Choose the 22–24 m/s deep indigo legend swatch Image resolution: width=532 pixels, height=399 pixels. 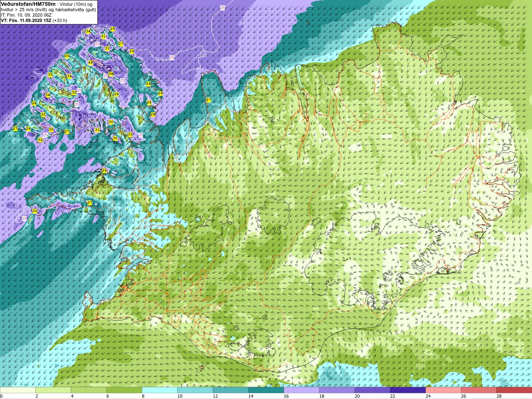(408, 390)
